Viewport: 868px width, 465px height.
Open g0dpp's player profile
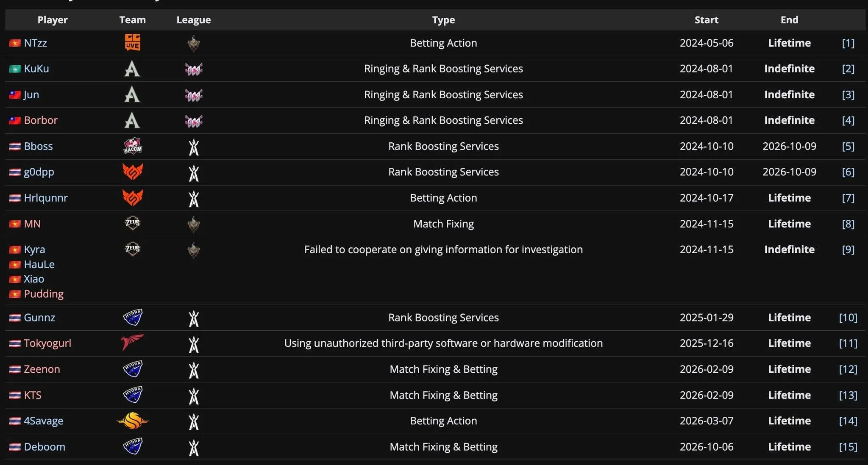39,172
